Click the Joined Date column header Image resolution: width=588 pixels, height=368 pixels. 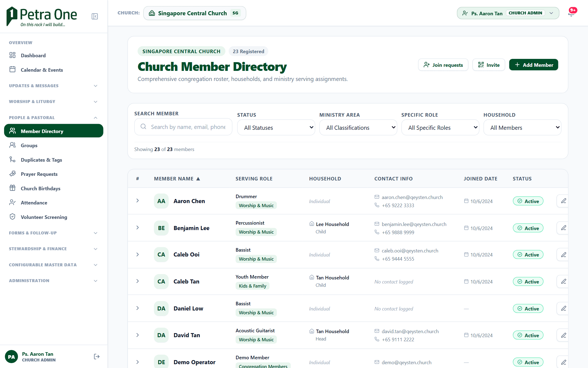click(x=480, y=179)
